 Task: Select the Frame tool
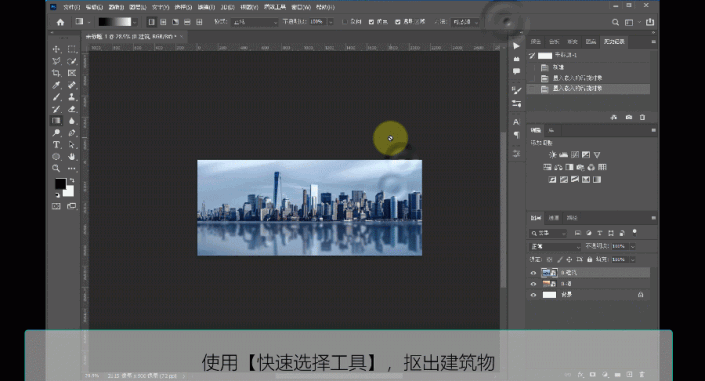71,73
